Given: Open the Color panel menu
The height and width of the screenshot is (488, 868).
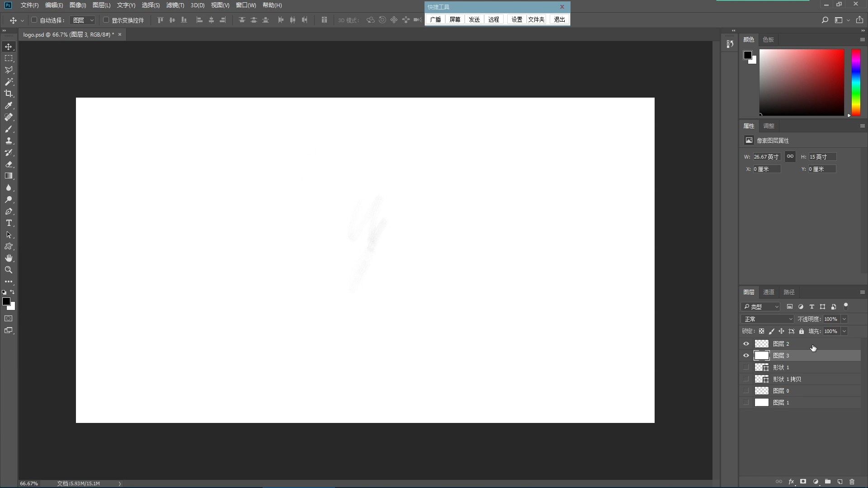Looking at the screenshot, I should (x=862, y=40).
